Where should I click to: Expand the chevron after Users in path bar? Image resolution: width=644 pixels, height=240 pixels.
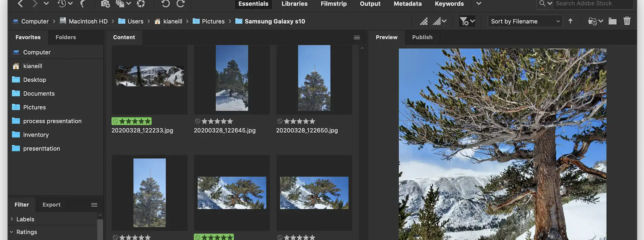pos(149,21)
